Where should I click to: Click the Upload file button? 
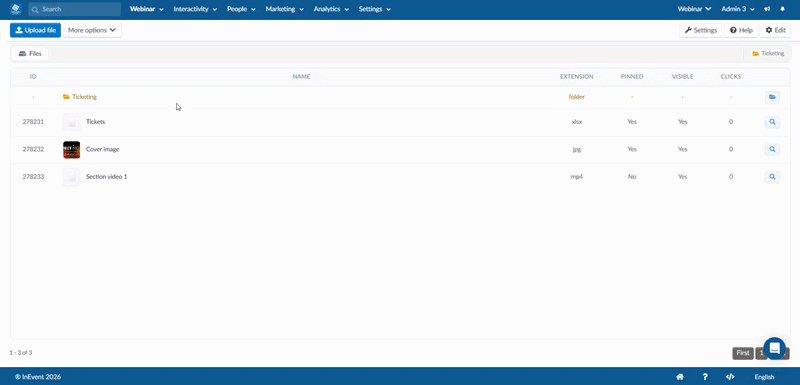35,30
